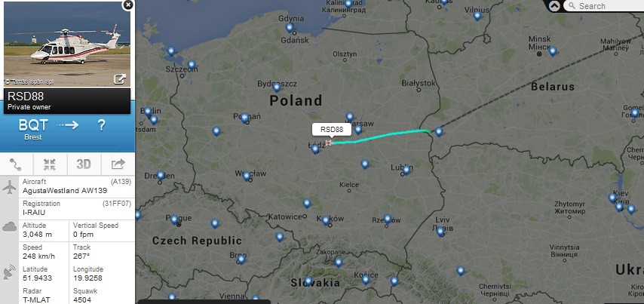Close the aircraft info panel
The width and height of the screenshot is (644, 304).
pos(128,5)
